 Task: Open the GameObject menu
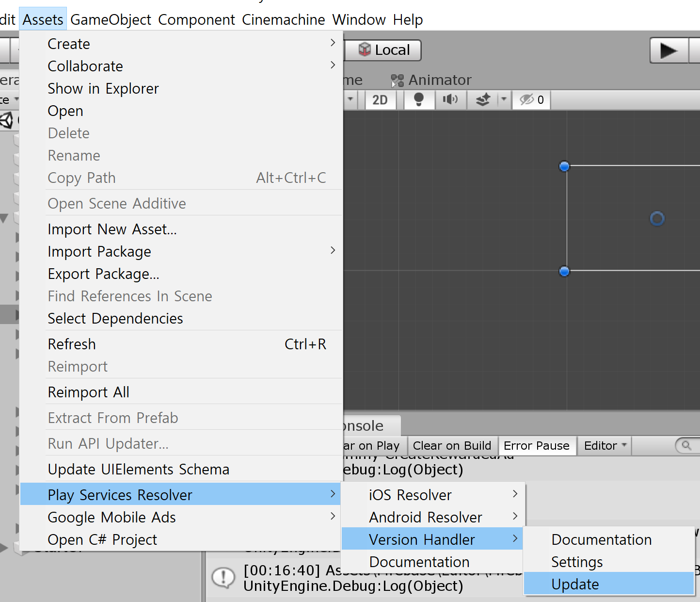click(111, 20)
